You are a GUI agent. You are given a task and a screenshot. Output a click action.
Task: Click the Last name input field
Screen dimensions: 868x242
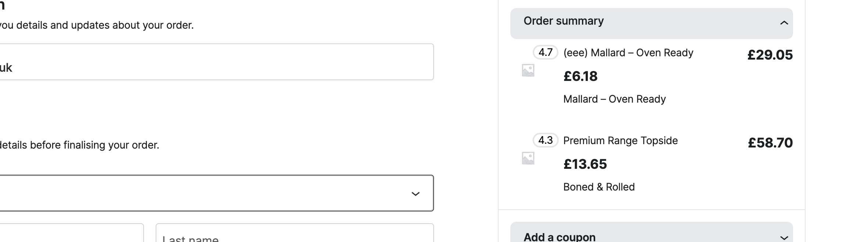click(294, 233)
